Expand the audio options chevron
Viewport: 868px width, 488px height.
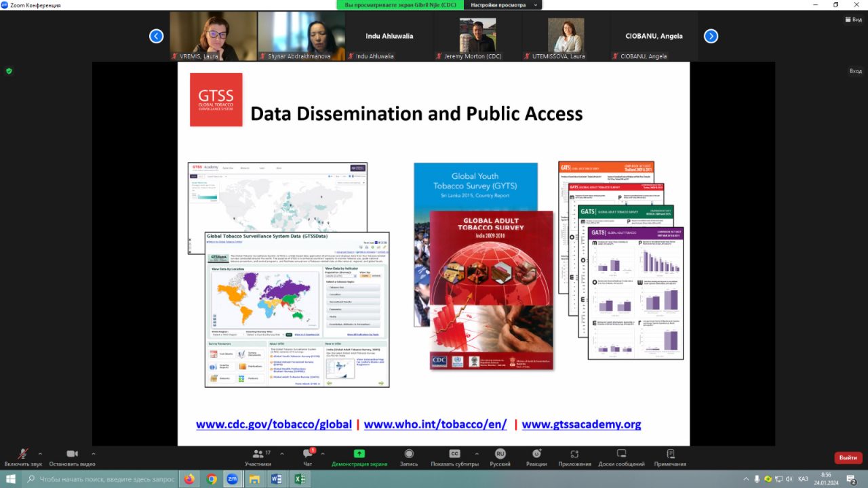tap(40, 453)
